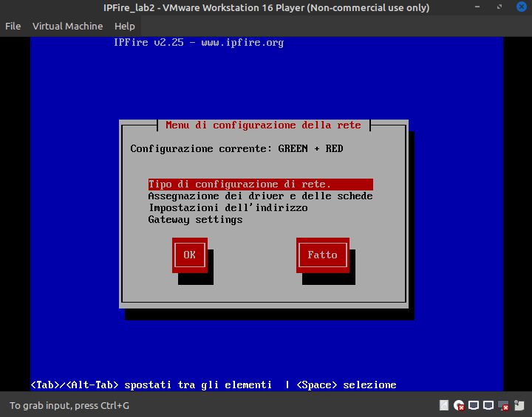The image size is (532, 417).
Task: Close the VMware Player window
Action: 522,7
